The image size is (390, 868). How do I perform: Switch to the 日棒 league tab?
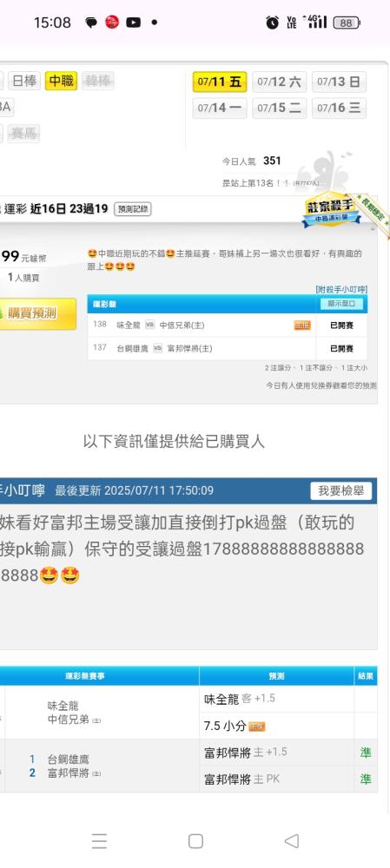23,82
